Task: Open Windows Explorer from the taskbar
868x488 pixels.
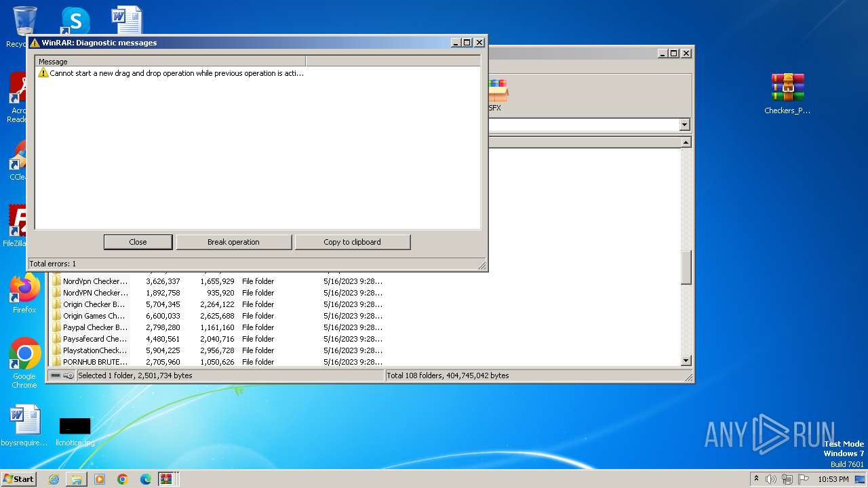Action: point(77,479)
